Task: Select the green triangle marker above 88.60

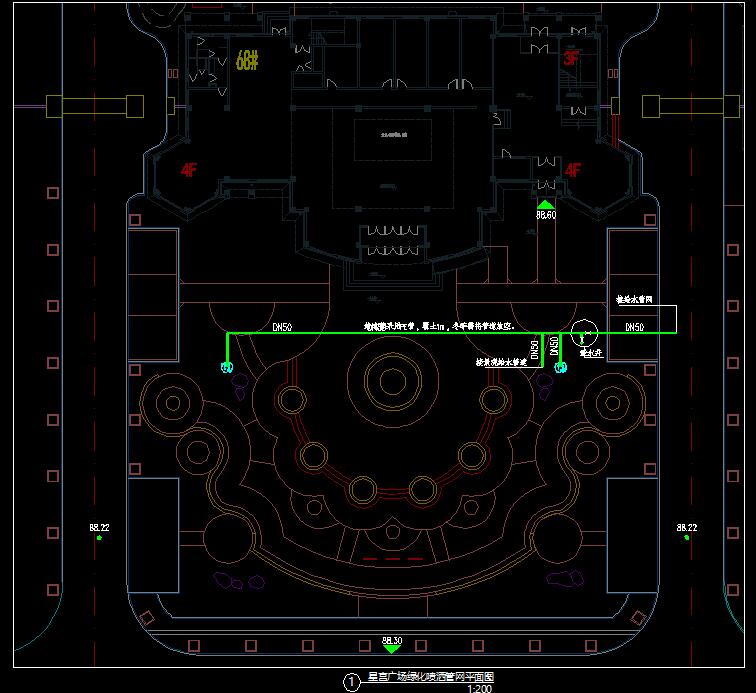Action: tap(545, 205)
